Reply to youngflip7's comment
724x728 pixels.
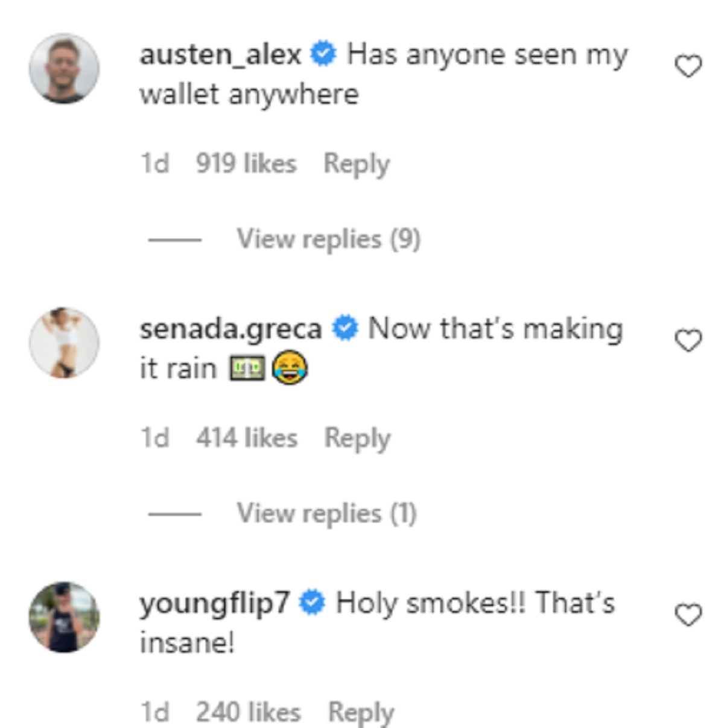pos(361,713)
